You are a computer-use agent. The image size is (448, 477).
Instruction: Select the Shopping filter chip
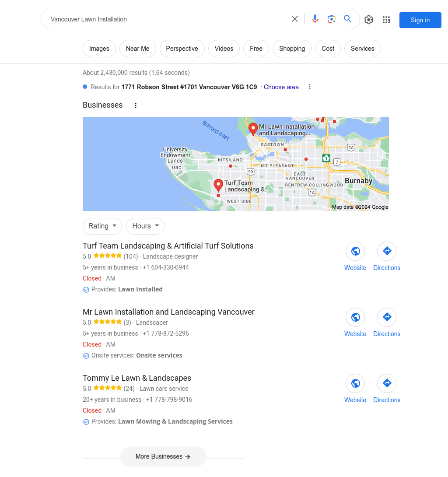point(292,49)
